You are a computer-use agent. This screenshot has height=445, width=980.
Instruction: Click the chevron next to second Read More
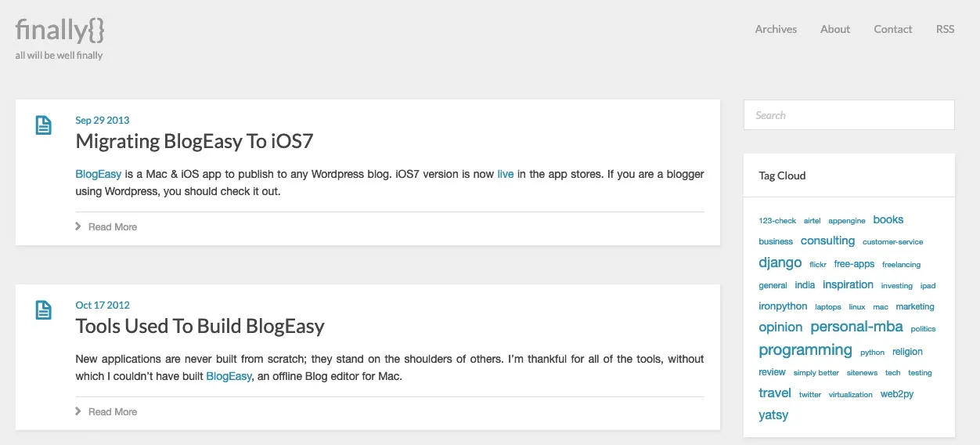(x=78, y=411)
